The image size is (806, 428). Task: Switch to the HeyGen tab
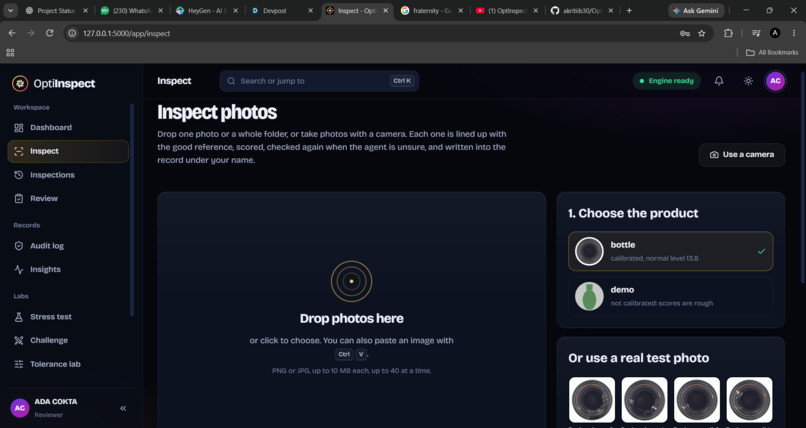click(x=207, y=11)
